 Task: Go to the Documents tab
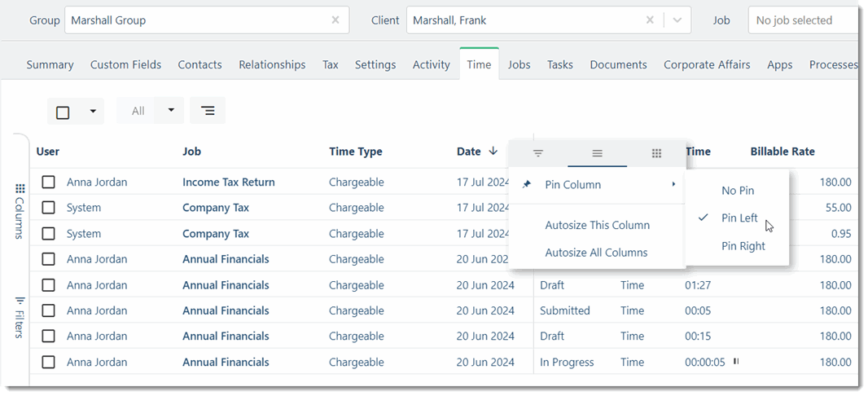coord(618,65)
